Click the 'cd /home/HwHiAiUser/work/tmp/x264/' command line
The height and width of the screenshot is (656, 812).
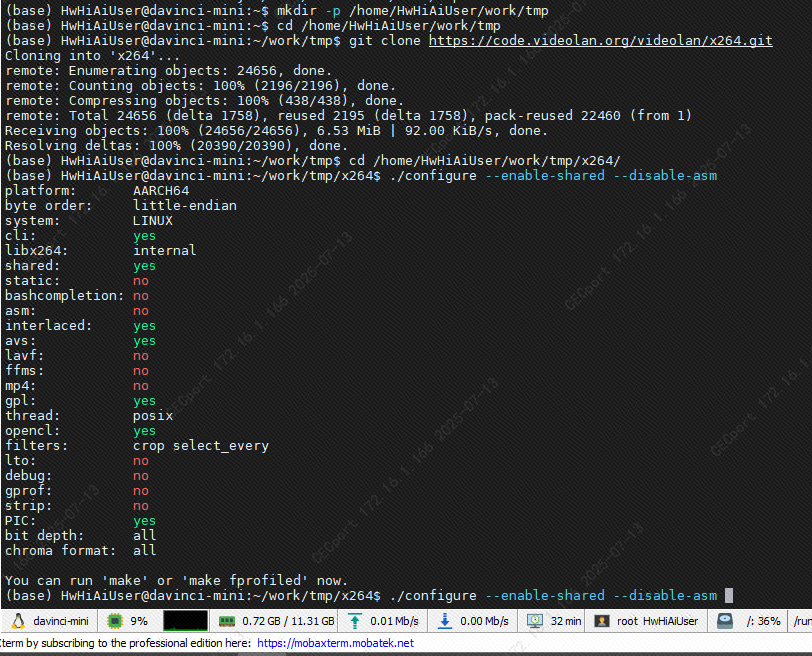[x=313, y=161]
